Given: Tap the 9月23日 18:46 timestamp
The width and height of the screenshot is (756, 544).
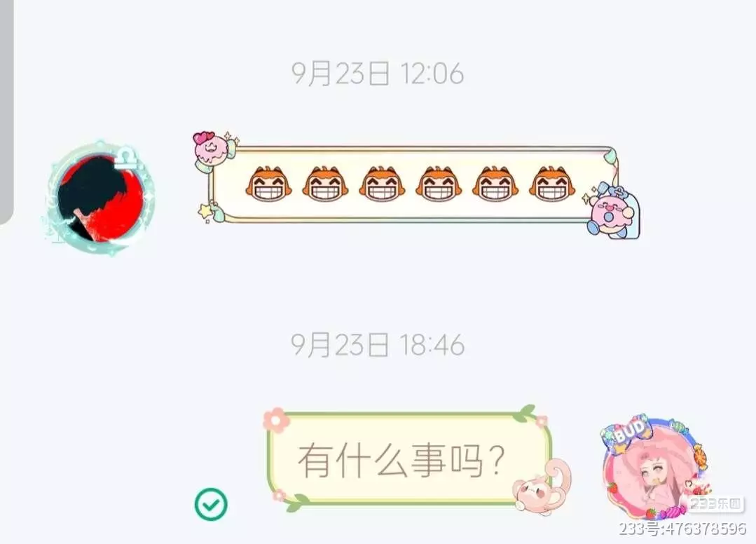Looking at the screenshot, I should 378,345.
